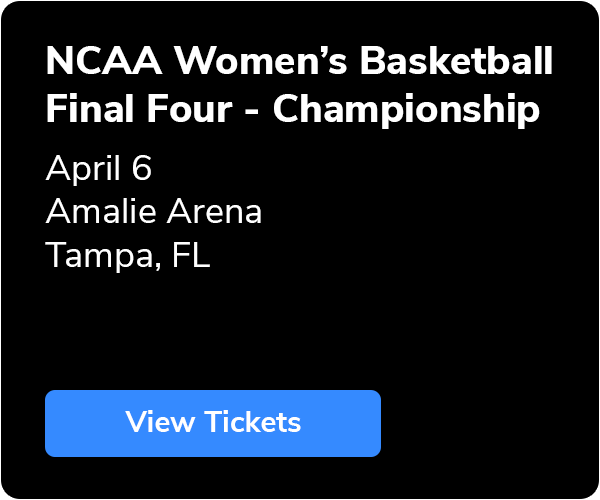The image size is (600, 500).
Task: Click the word April in the date
Action: (82, 169)
